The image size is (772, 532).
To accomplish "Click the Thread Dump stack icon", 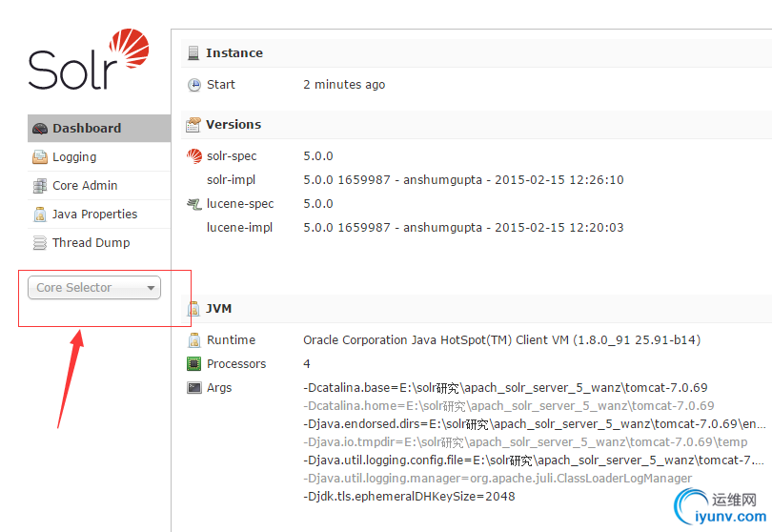I will (x=40, y=243).
